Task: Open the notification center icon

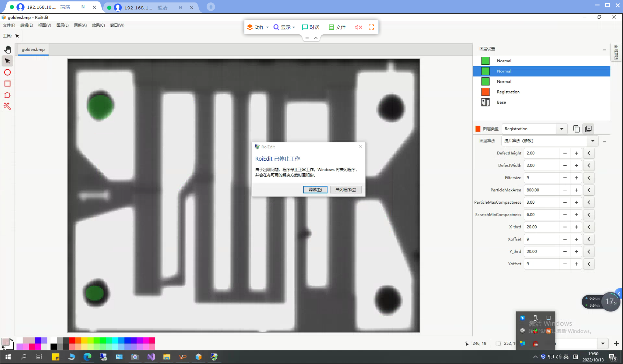Action: pyautogui.click(x=612, y=357)
